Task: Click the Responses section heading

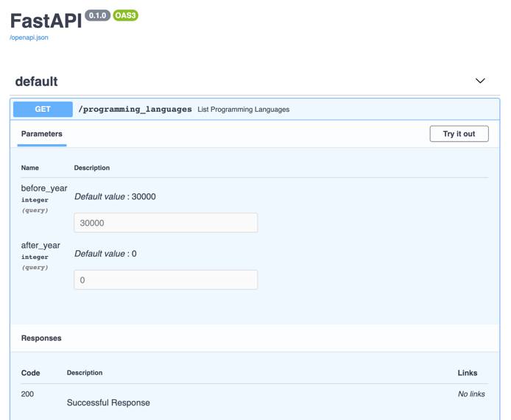Action: (41, 338)
